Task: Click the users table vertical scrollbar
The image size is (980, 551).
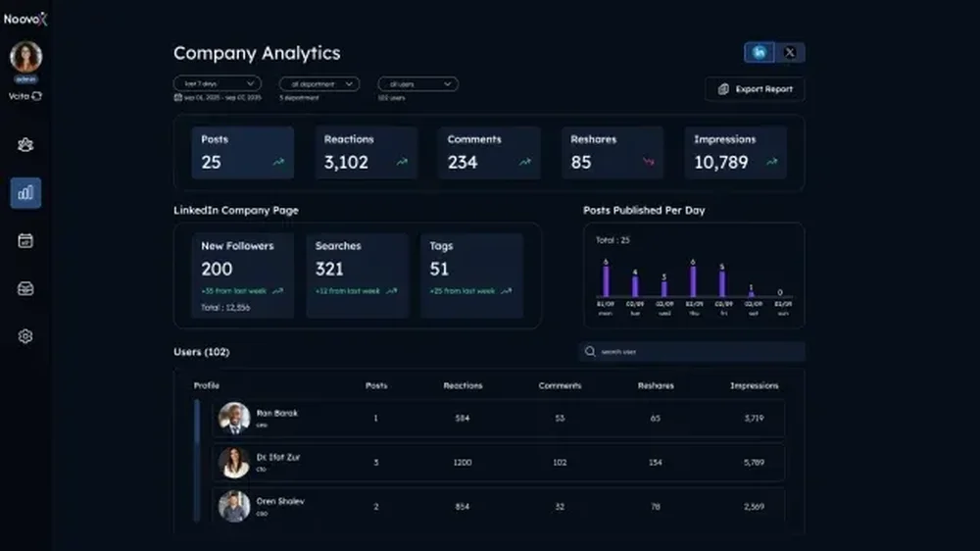Action: click(198, 461)
